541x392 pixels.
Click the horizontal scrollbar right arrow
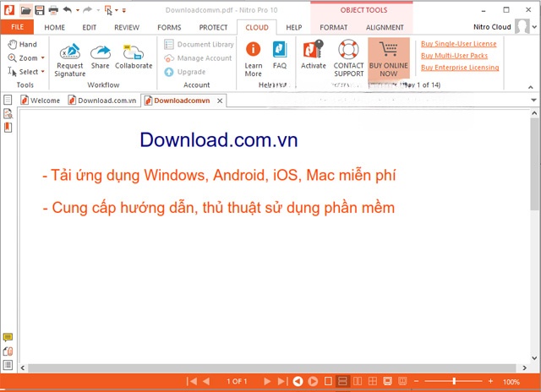click(x=524, y=367)
